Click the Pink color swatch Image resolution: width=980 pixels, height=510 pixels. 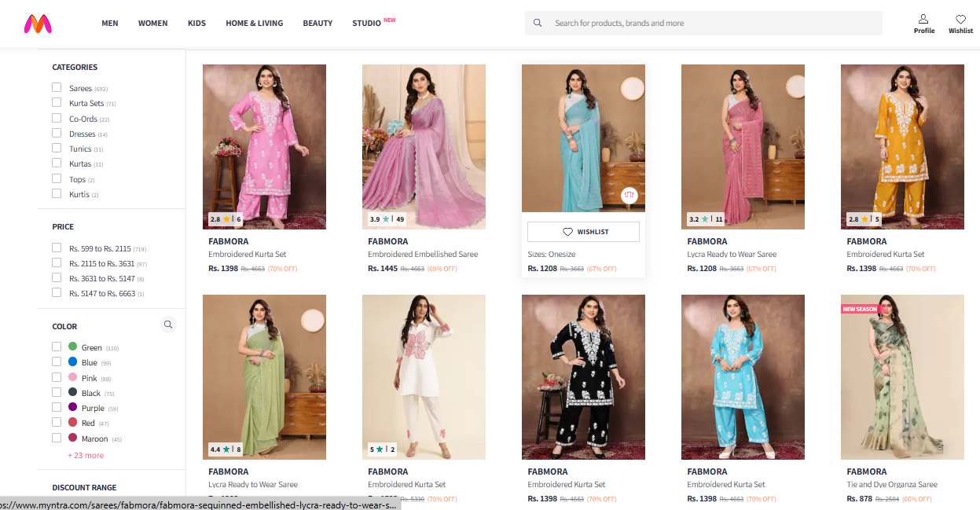click(72, 377)
